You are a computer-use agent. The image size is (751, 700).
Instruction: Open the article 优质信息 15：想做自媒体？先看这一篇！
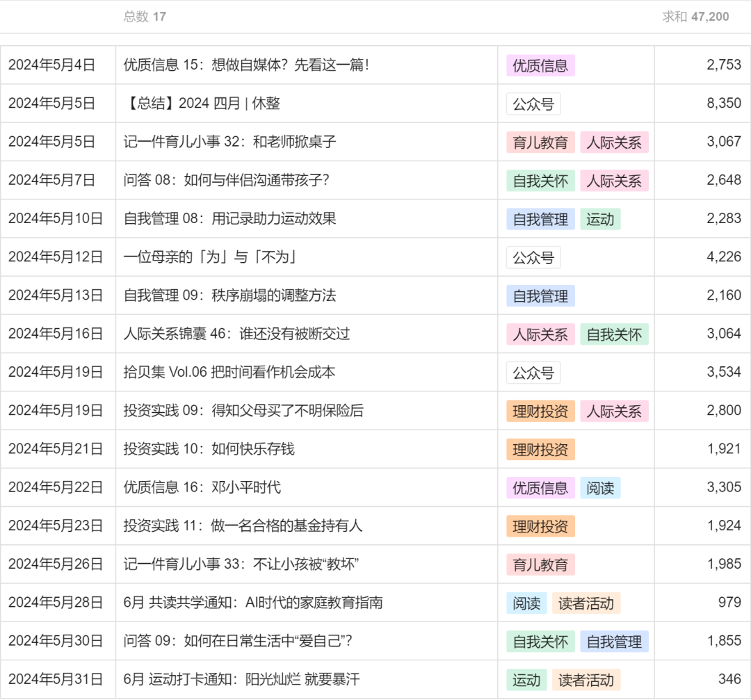coord(247,65)
